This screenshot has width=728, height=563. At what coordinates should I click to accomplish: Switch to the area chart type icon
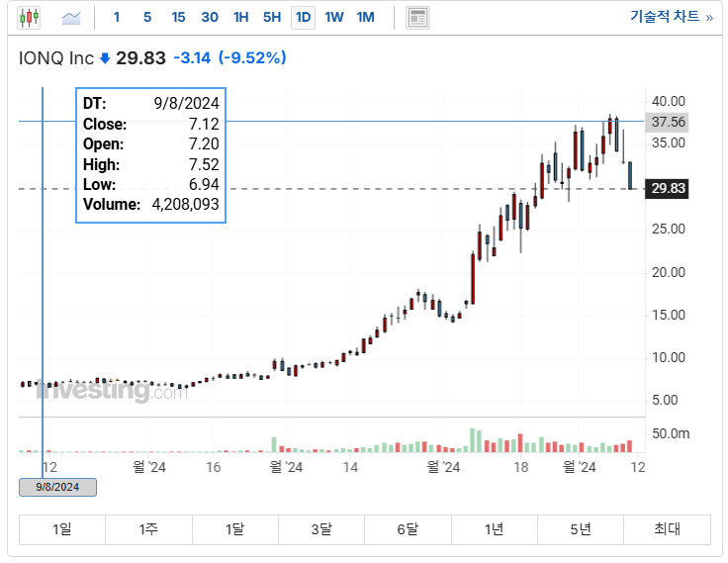71,18
